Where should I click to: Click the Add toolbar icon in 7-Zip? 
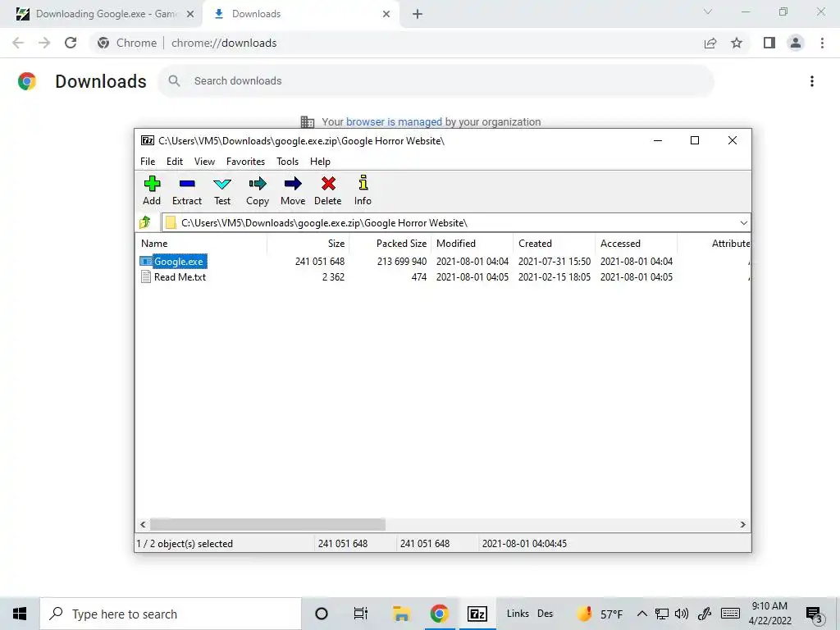(x=152, y=185)
